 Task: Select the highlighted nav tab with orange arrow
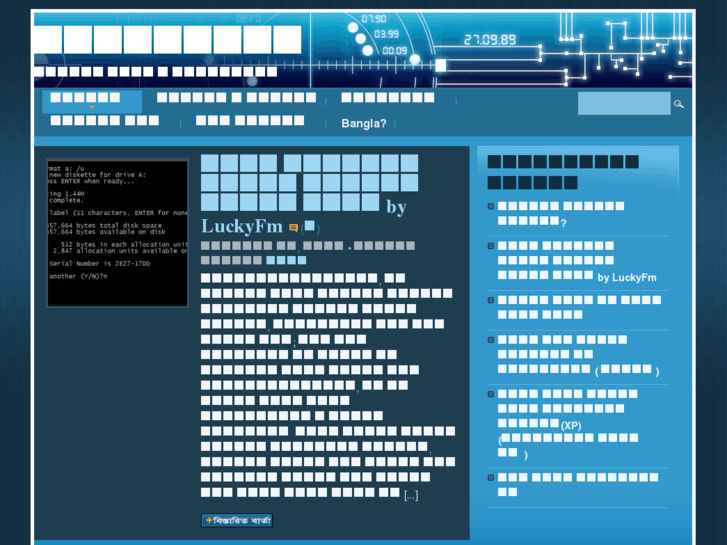pyautogui.click(x=92, y=102)
